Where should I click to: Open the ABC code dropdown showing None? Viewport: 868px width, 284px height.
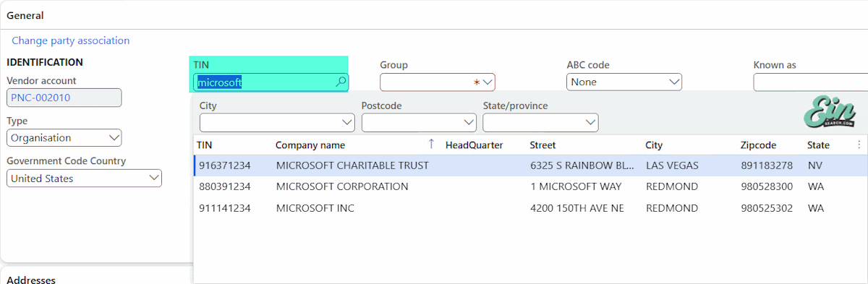[x=674, y=82]
